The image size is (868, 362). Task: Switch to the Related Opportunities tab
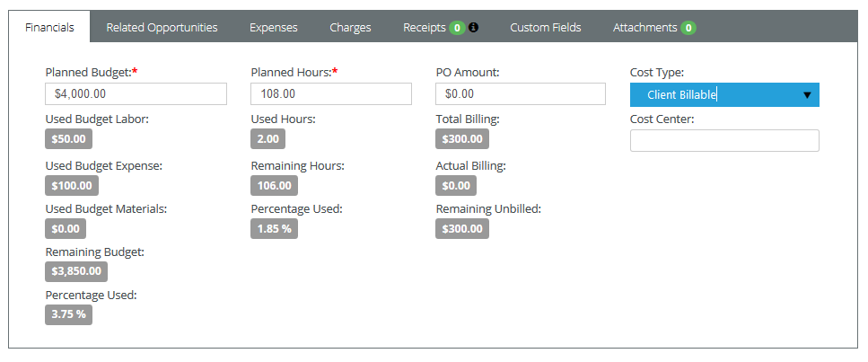click(162, 27)
